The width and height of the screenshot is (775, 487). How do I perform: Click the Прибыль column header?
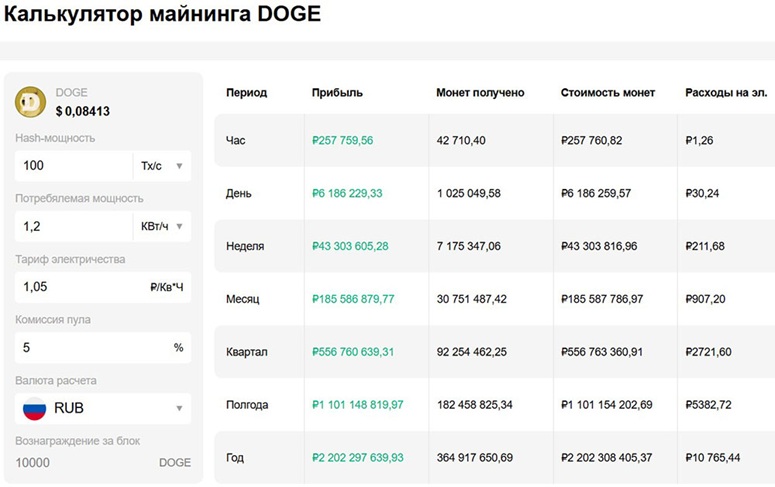337,92
